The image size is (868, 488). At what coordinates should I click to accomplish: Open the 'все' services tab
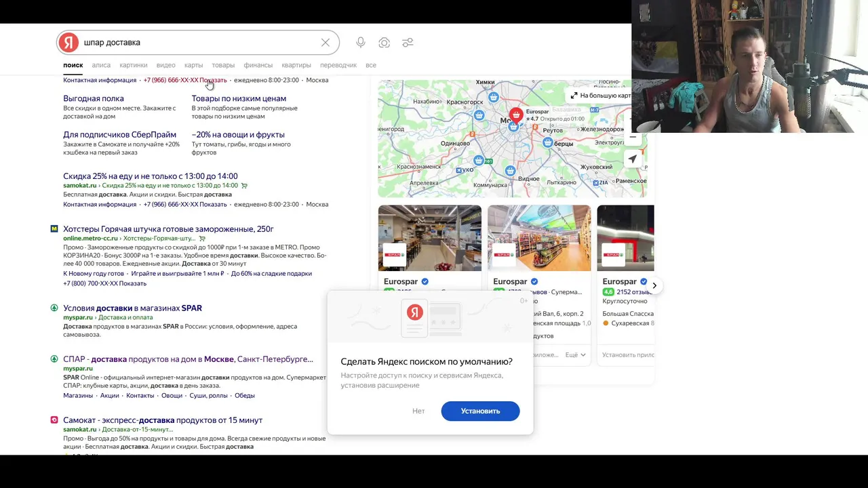[x=371, y=65]
